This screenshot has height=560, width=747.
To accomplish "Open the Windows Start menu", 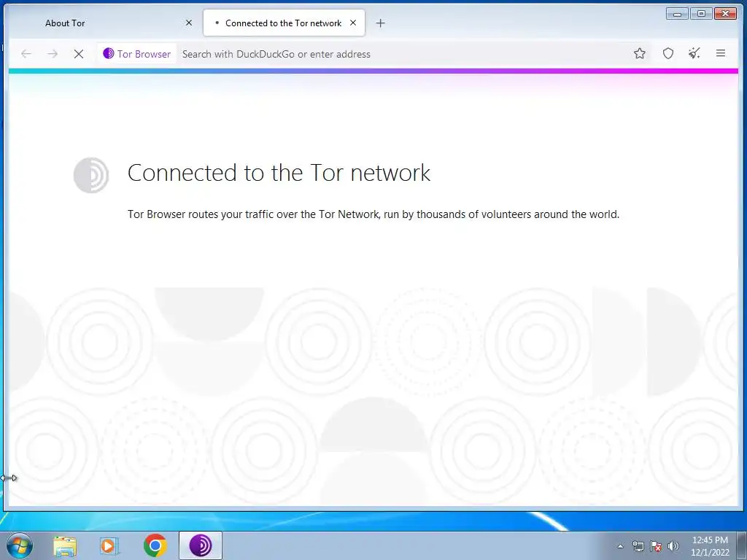I will (20, 545).
